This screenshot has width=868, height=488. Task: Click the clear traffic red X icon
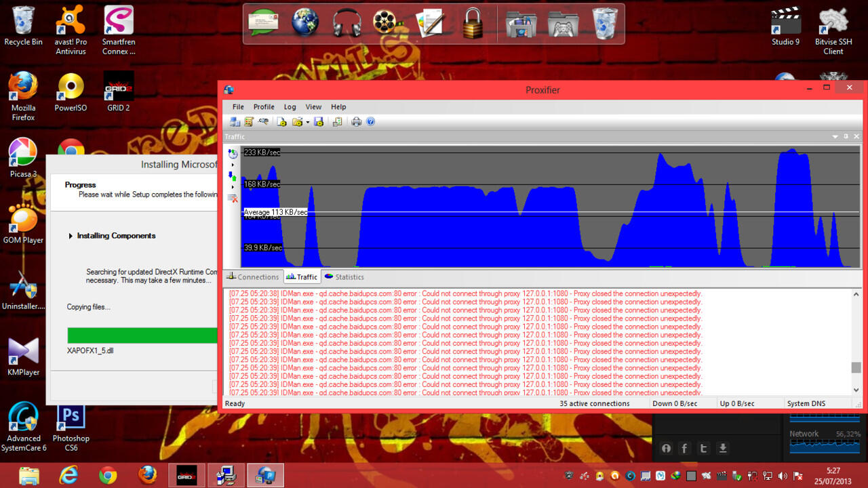point(233,198)
